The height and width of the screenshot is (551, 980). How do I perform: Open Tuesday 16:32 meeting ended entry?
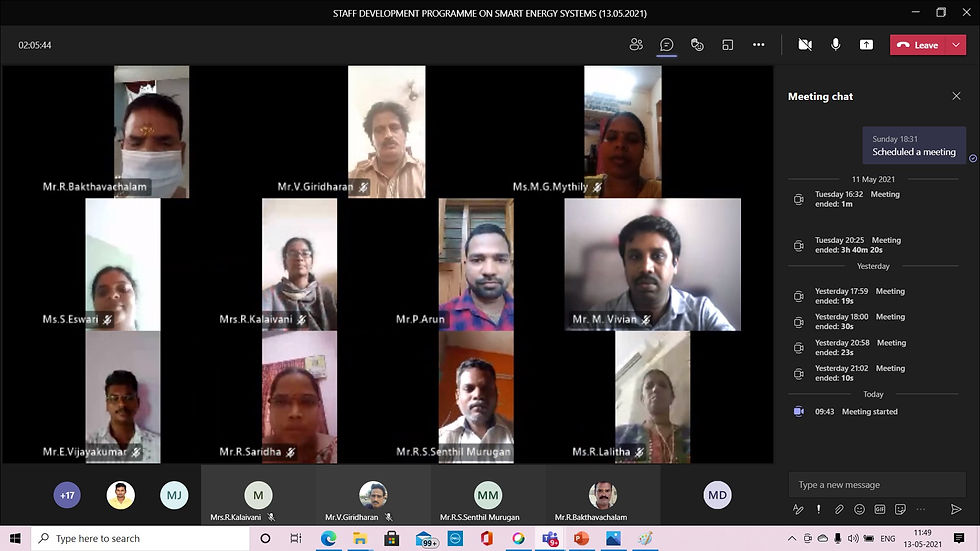858,199
